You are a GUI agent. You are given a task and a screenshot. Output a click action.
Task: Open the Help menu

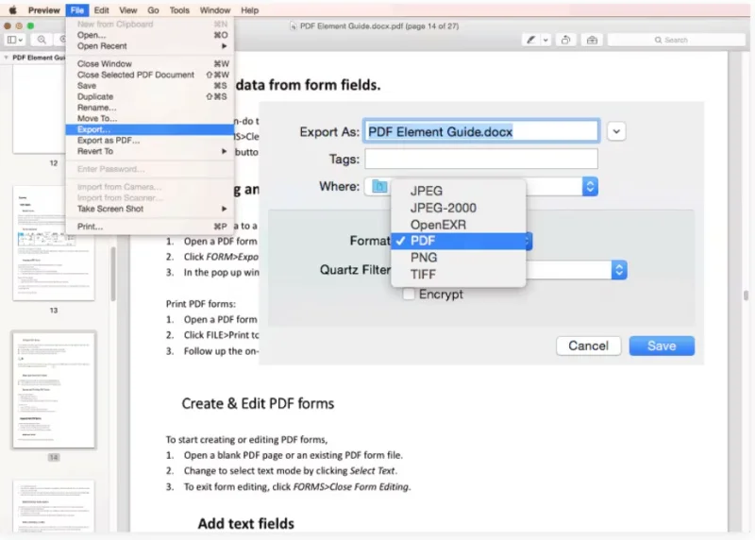[x=250, y=10]
